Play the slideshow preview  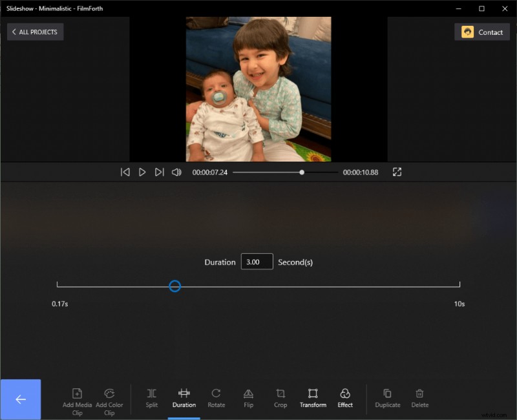142,172
